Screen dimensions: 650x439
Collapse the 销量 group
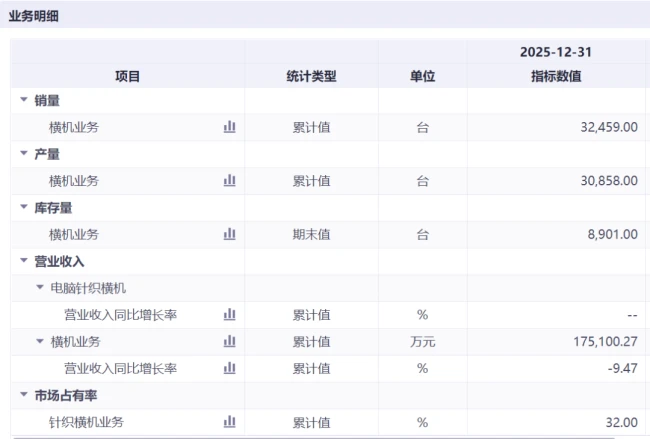coord(24,99)
